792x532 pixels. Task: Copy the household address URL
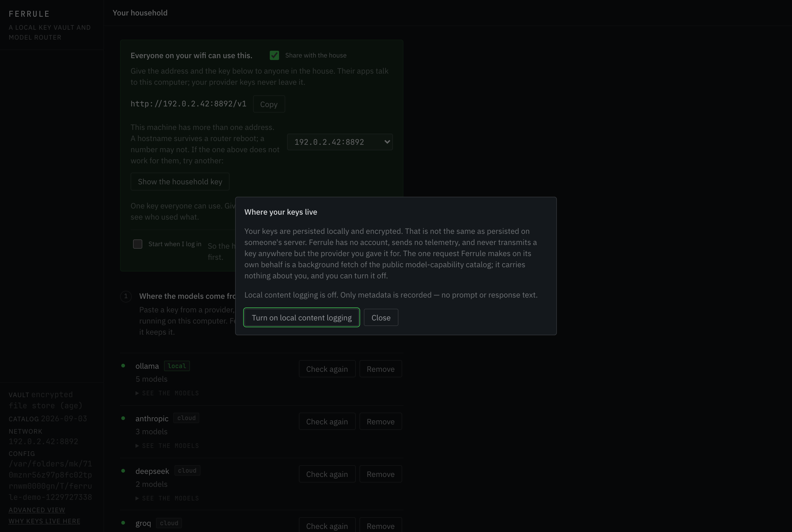pos(269,104)
